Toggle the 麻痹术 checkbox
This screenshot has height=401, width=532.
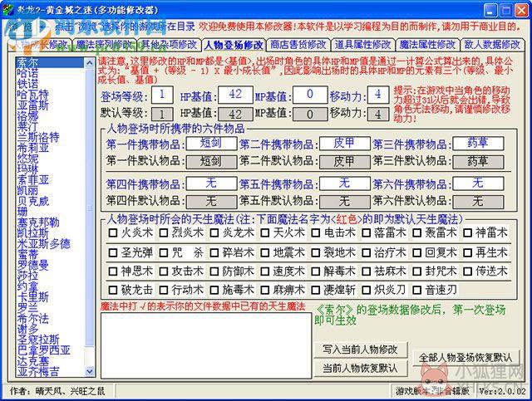pos(265,290)
